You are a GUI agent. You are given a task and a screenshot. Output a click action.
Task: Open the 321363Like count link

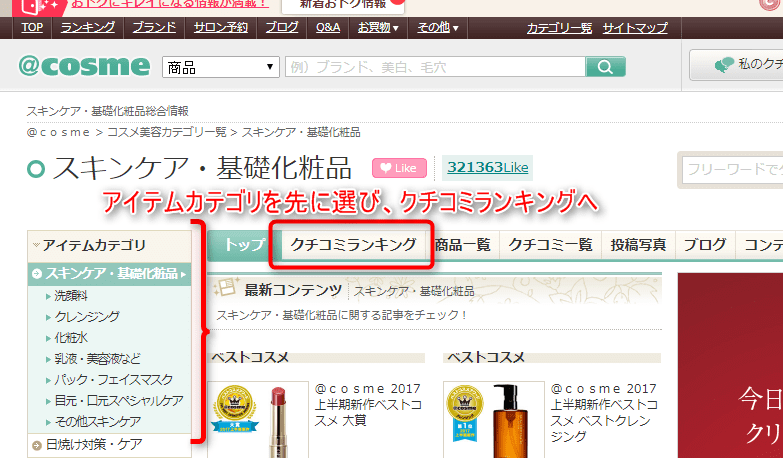point(487,167)
